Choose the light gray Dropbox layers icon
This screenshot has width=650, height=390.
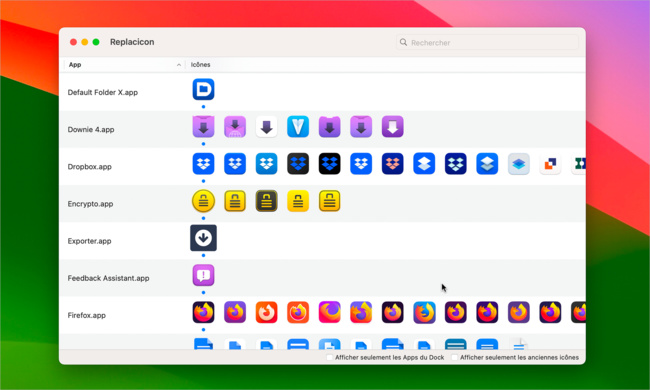coord(518,164)
